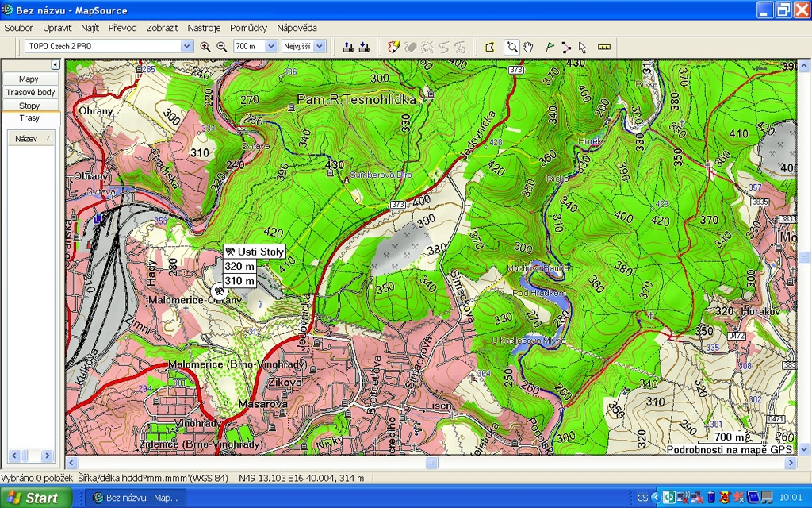This screenshot has width=812, height=508.
Task: Click map vertical scrollbar up arrow
Action: click(804, 66)
